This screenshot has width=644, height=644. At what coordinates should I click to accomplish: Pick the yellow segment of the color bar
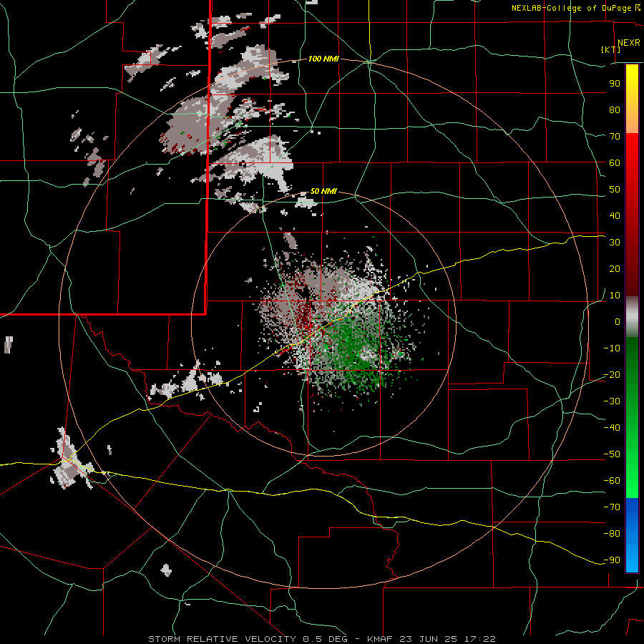632,99
